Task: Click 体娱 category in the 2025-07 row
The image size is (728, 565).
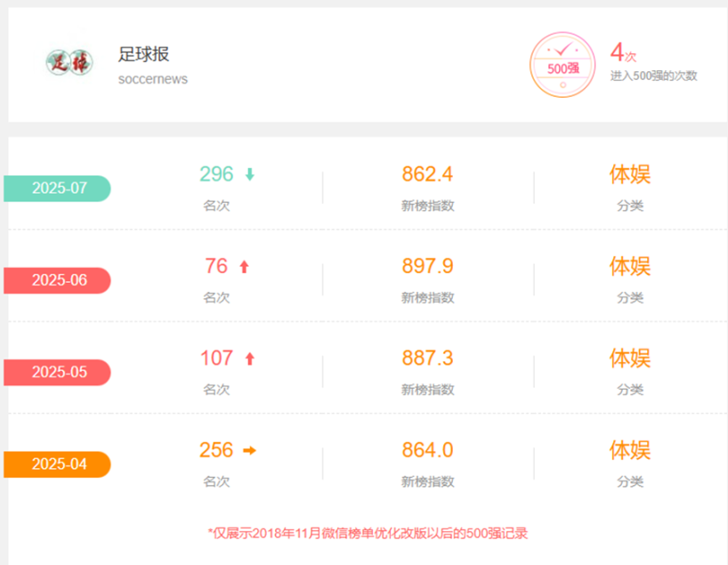Action: click(x=629, y=174)
